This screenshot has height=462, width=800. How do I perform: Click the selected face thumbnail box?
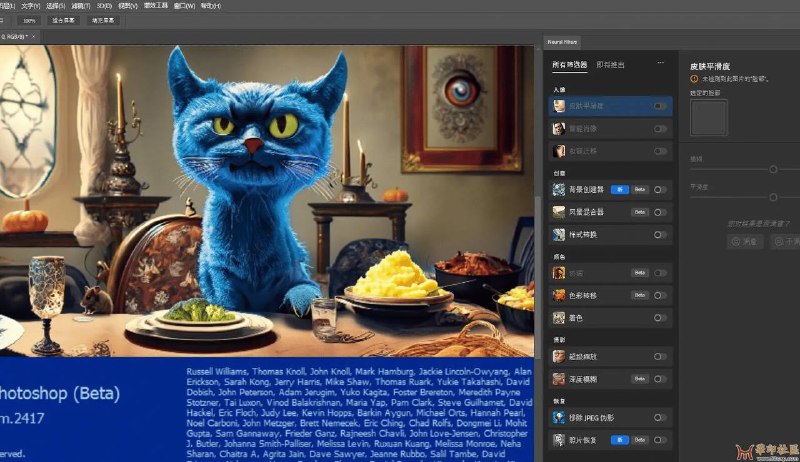tap(709, 118)
